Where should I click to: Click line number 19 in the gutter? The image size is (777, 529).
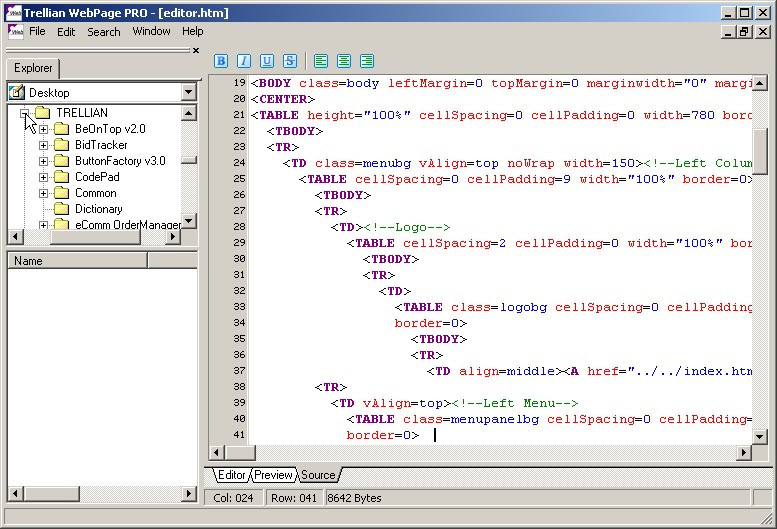239,83
